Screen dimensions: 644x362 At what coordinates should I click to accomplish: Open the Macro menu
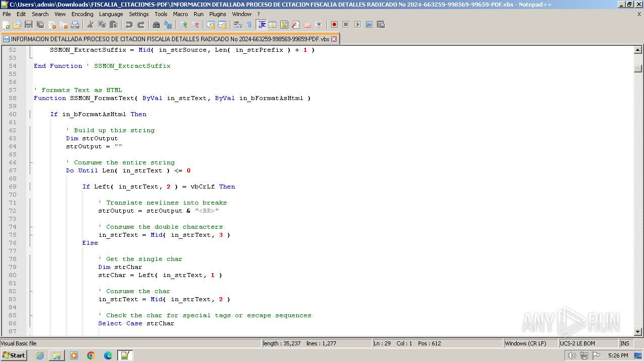[181, 14]
